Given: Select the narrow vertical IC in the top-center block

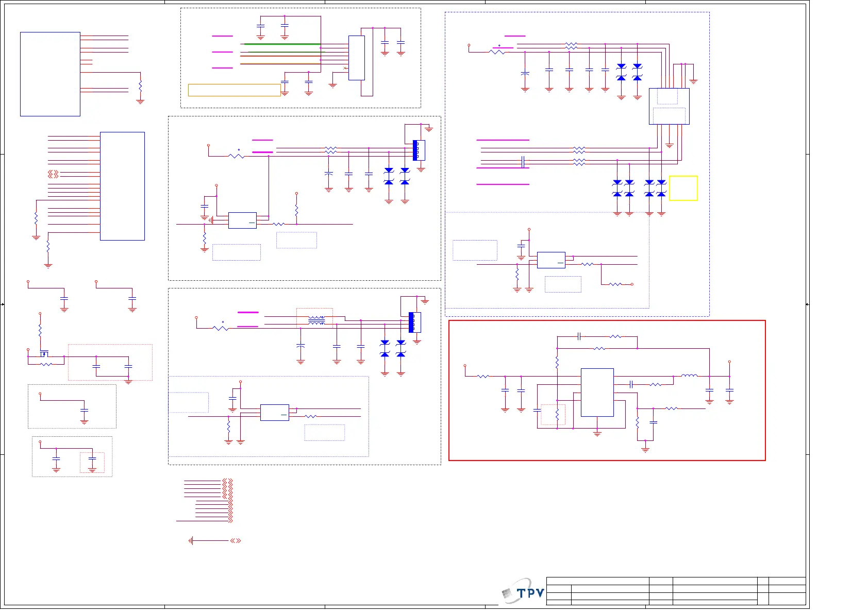Looking at the screenshot, I should point(356,58).
